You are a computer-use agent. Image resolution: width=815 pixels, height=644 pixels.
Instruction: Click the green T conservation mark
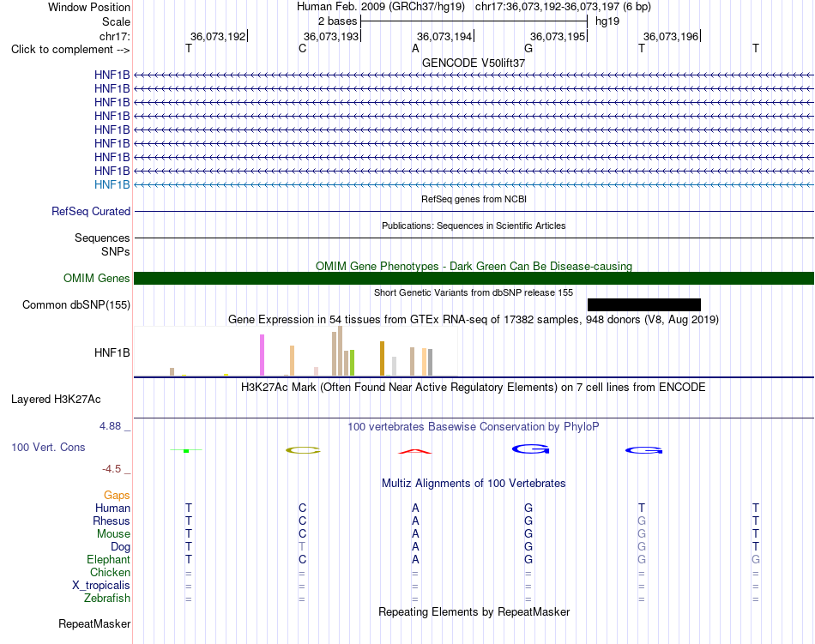coord(186,450)
